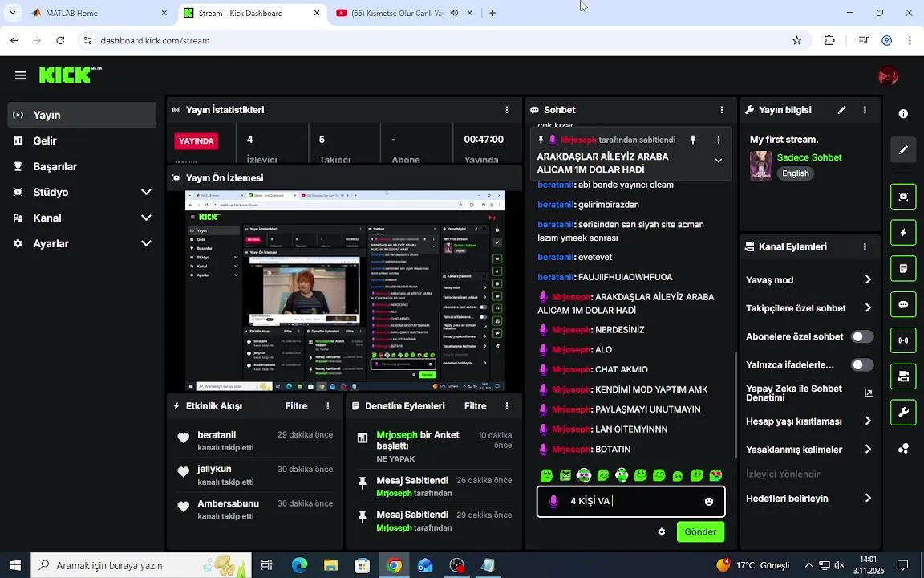Click the chat message input field
This screenshot has height=578, width=924.
(x=630, y=501)
